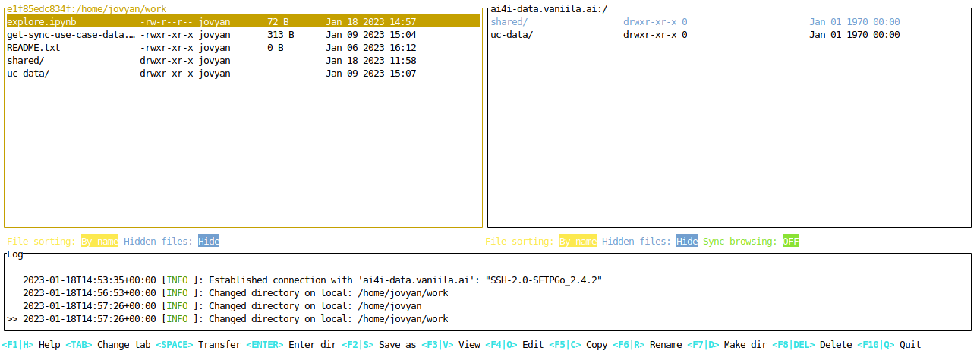
Task: Toggle remote Hidden files Hide setting
Action: (x=687, y=241)
